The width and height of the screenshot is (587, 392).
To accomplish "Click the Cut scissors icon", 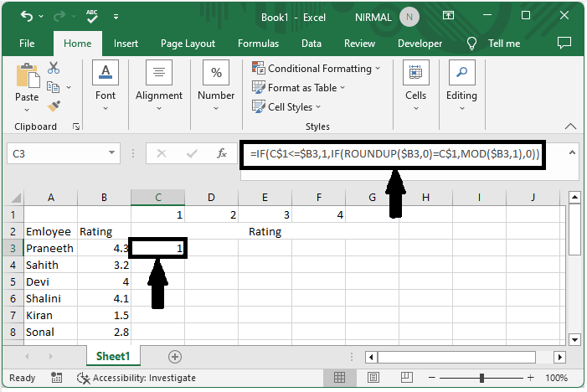I will [x=54, y=68].
